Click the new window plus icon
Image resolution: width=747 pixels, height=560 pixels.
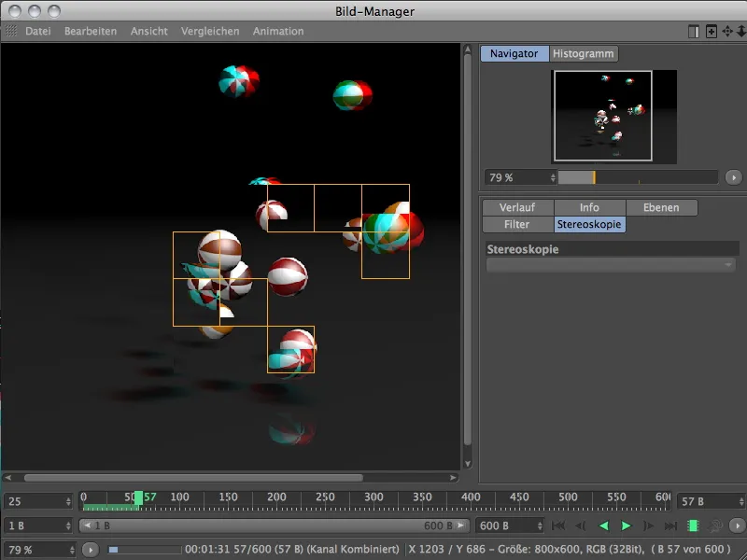pyautogui.click(x=711, y=32)
